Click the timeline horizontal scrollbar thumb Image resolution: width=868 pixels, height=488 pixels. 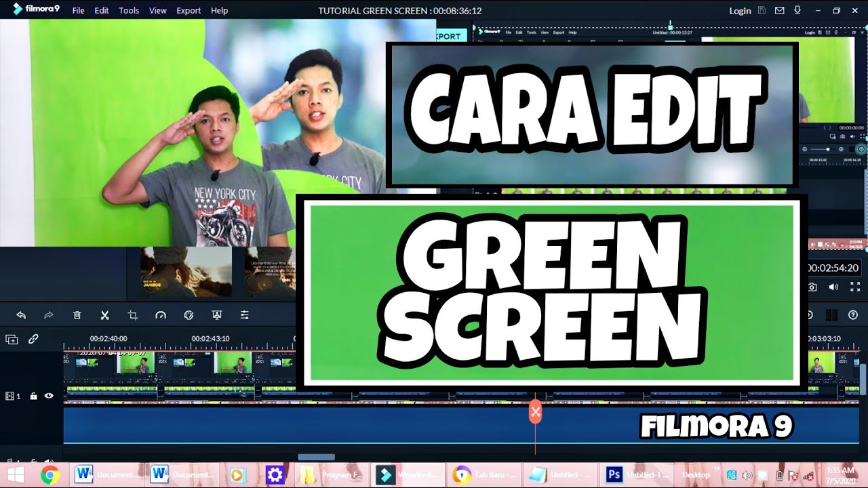pos(316,457)
